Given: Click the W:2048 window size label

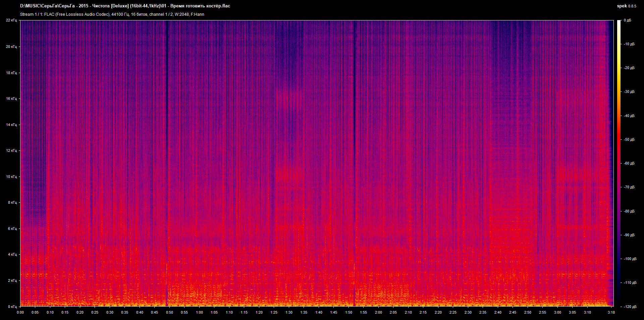Looking at the screenshot, I should pyautogui.click(x=183, y=14).
